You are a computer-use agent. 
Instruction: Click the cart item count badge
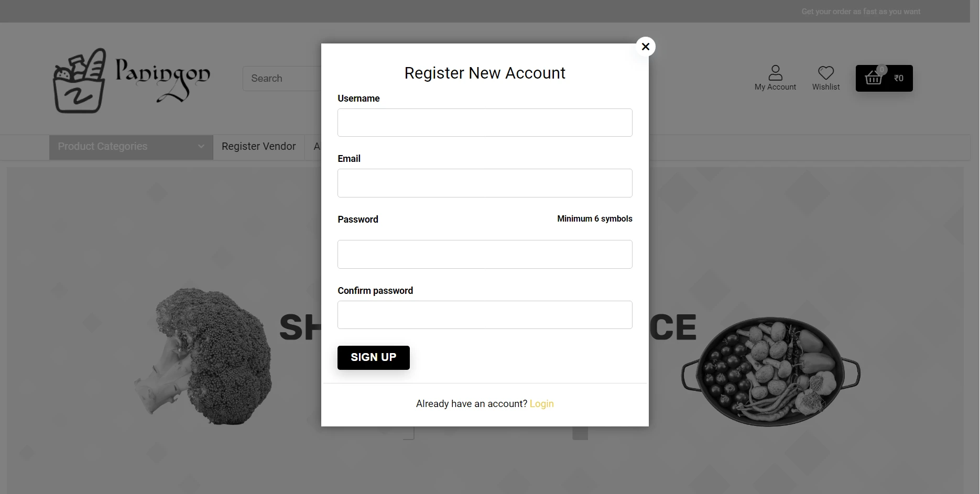click(881, 69)
